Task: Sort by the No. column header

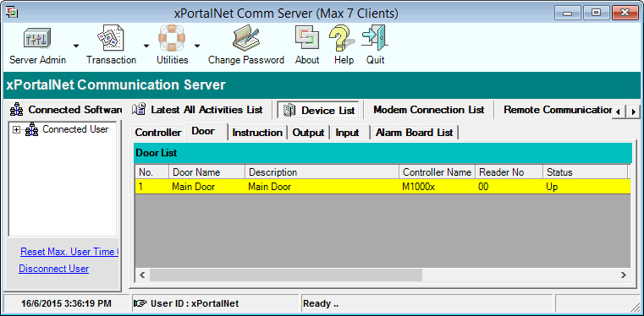Action: tap(152, 172)
